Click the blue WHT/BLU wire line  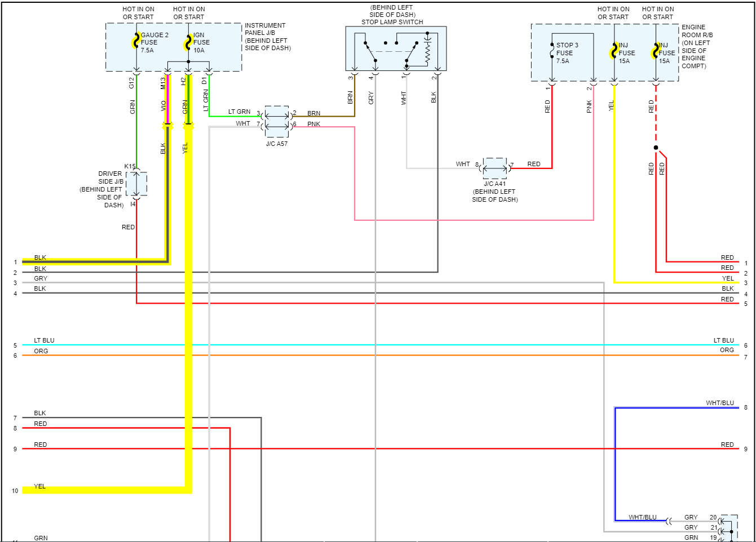(615, 464)
